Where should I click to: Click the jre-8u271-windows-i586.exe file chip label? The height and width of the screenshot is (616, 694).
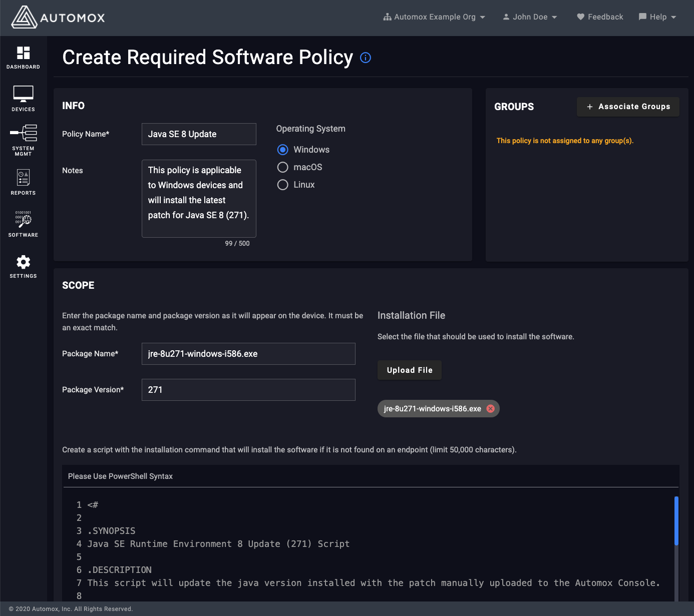pyautogui.click(x=432, y=409)
